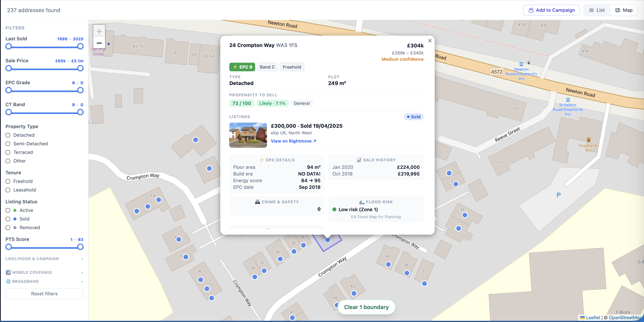Select the map marker at house 39
This screenshot has width=644, height=322.
point(407,273)
